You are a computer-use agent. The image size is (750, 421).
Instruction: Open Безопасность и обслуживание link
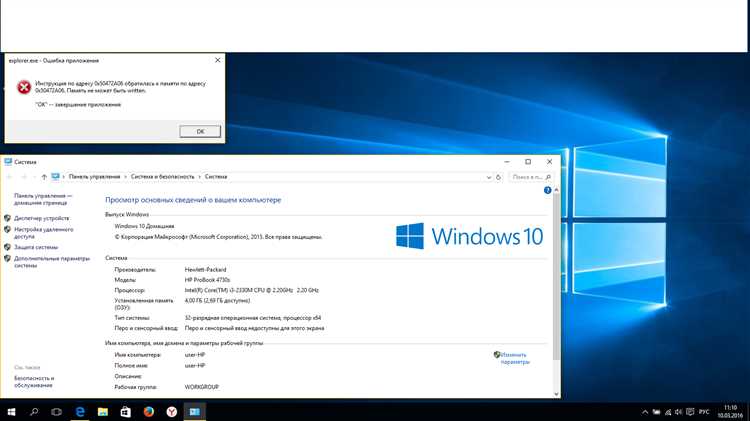click(x=35, y=382)
